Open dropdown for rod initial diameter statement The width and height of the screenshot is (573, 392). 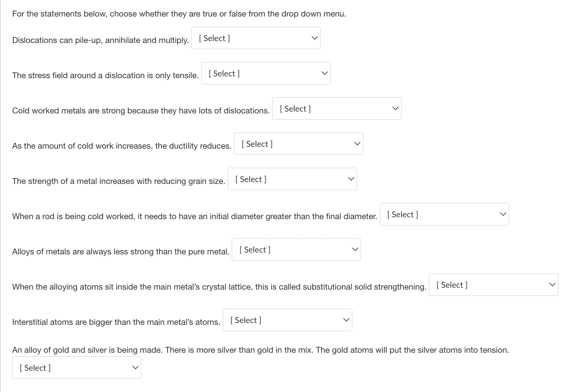(444, 214)
